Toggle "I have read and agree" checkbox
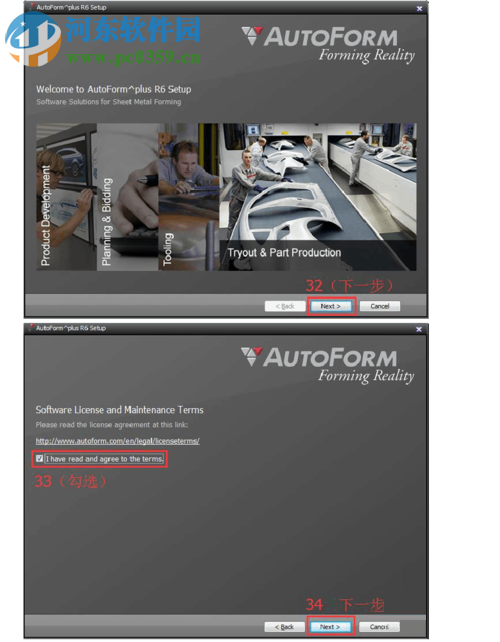 39,459
